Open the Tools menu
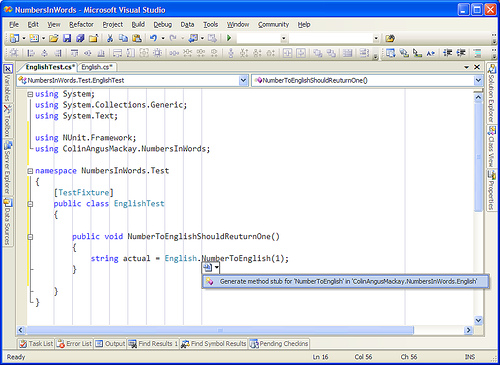 tap(211, 24)
